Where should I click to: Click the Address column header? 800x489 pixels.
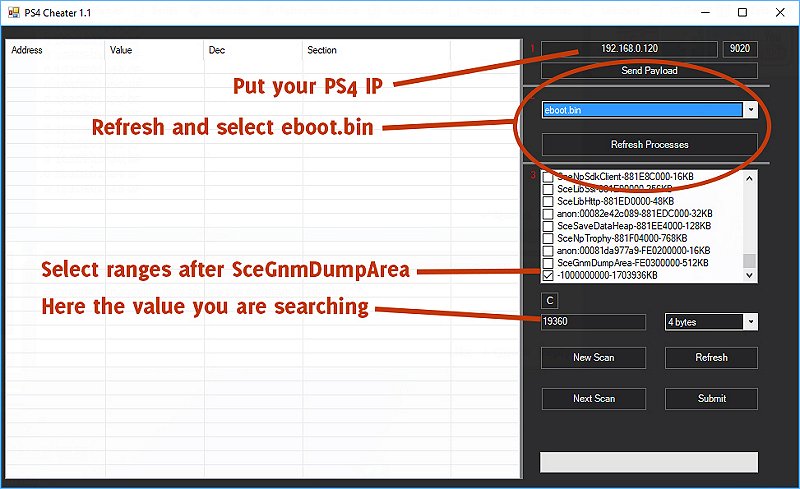point(55,50)
